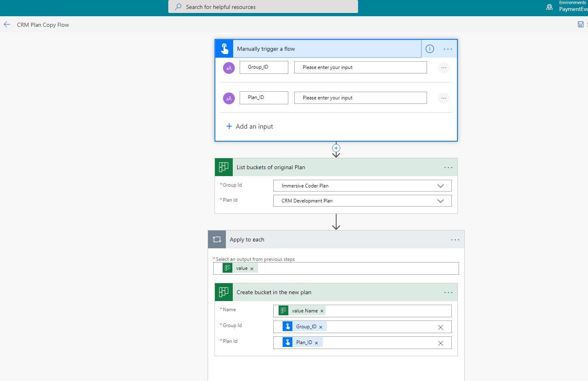
Task: Open options menu for the Plan_ID input row
Action: pos(444,98)
